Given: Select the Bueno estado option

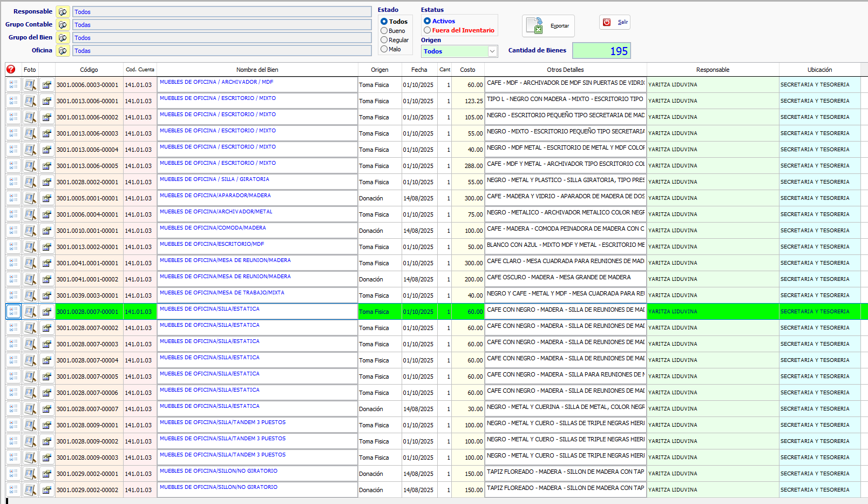Looking at the screenshot, I should click(x=384, y=31).
